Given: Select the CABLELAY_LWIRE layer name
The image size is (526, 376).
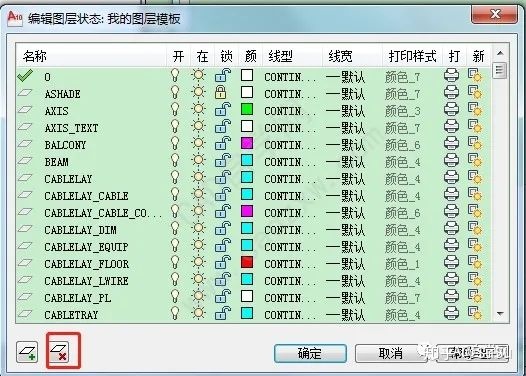Looking at the screenshot, I should [x=86, y=281].
